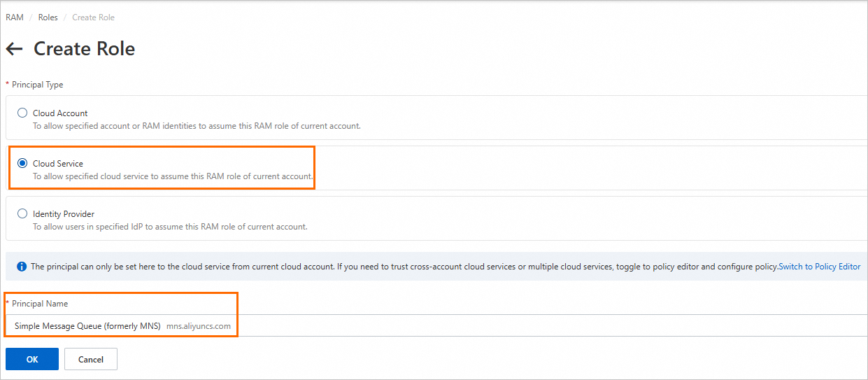Viewport: 868px width, 380px height.
Task: Select the Cloud Account radio button
Action: click(22, 113)
